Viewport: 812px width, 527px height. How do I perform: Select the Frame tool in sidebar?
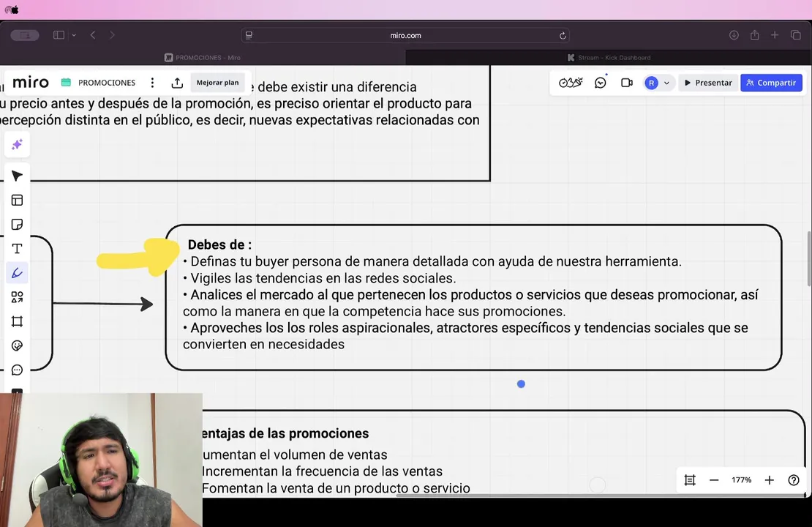coord(17,321)
